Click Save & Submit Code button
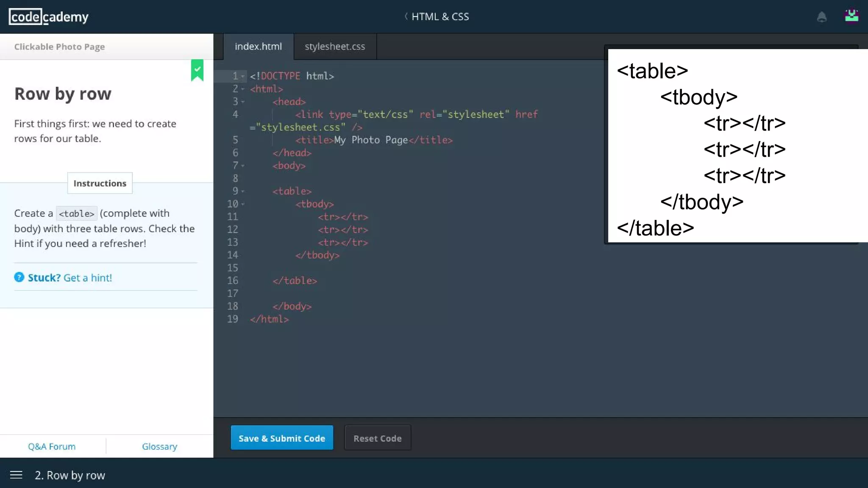The height and width of the screenshot is (488, 868). click(x=282, y=438)
